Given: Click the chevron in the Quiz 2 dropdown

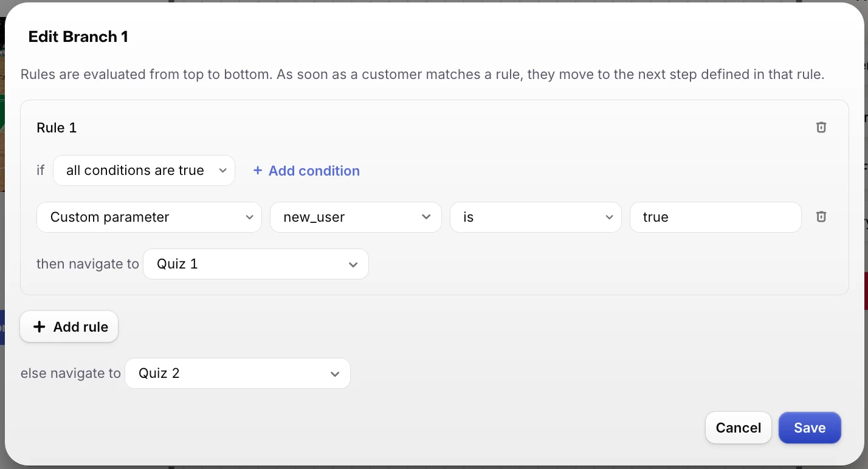Looking at the screenshot, I should 335,374.
